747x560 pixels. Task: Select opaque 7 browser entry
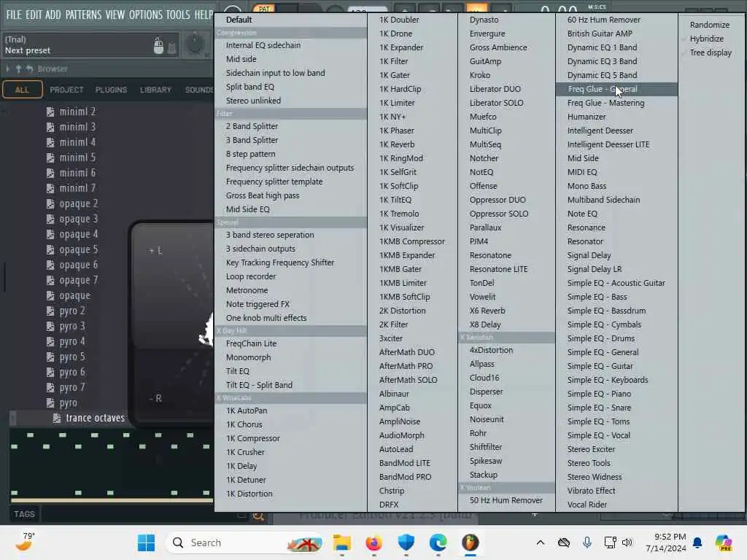point(79,280)
